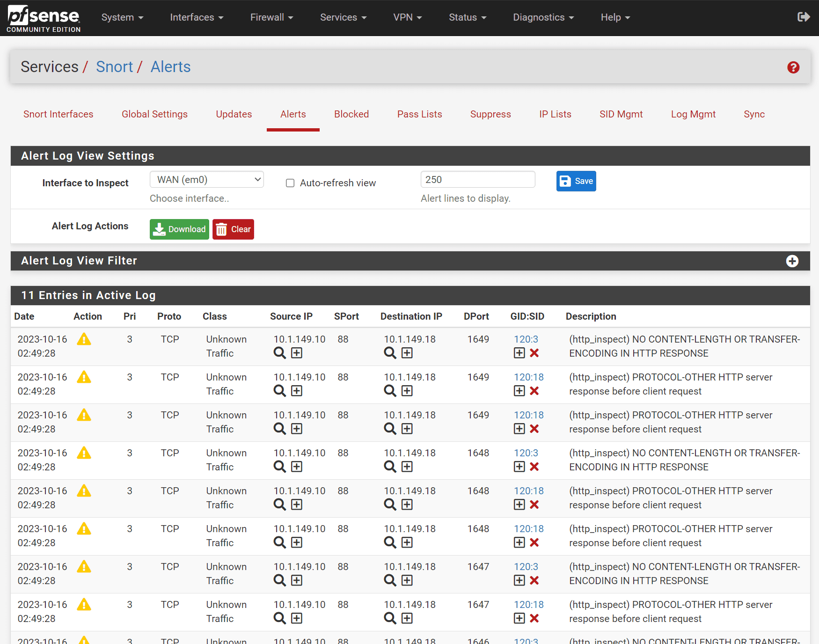Screen dimensions: 819x644
Task: Click the Snort breadcrumb link
Action: (x=114, y=67)
